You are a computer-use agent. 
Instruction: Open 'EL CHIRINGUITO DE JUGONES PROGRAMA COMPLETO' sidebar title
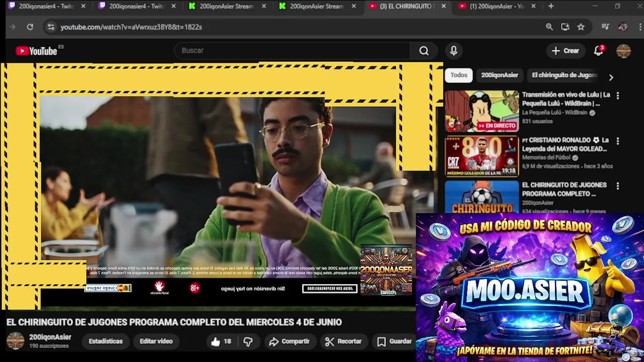[x=564, y=190]
